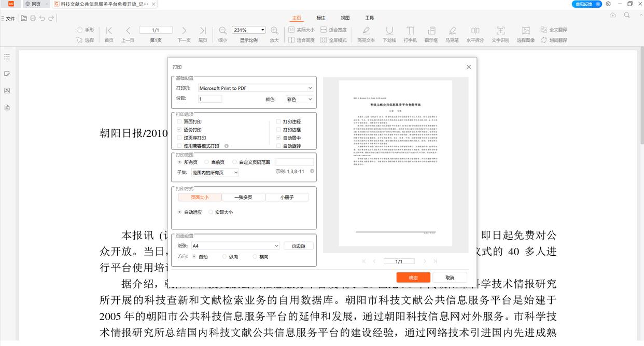The image size is (644, 346).
Task: Open the page margins (页边距) button
Action: tap(298, 246)
